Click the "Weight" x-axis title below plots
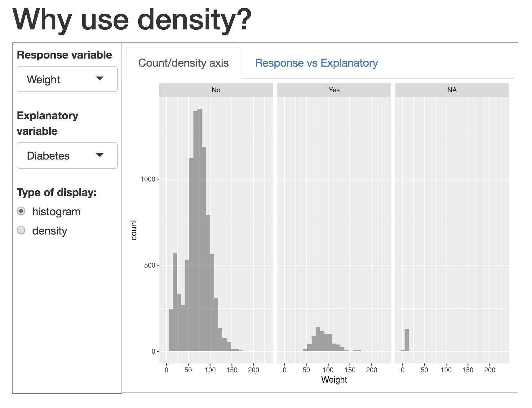Image resolution: width=532 pixels, height=408 pixels. click(x=334, y=380)
